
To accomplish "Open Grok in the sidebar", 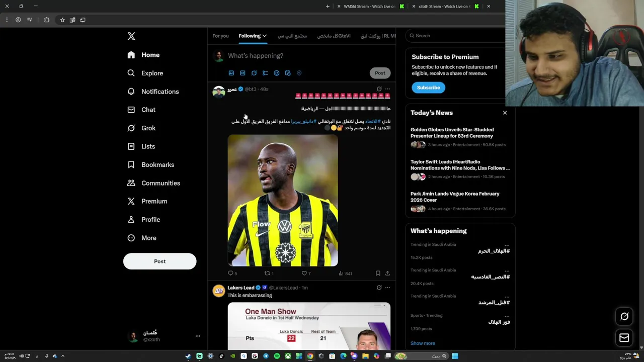I will [141, 128].
